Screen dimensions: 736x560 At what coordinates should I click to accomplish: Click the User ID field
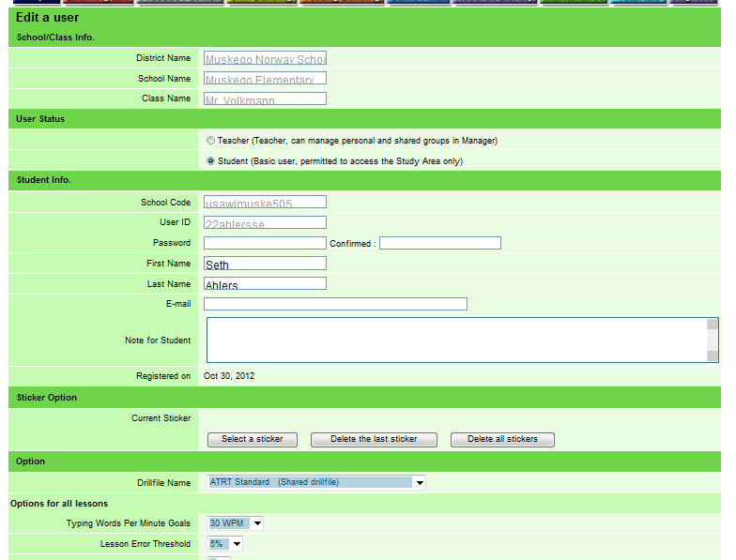pyautogui.click(x=265, y=222)
